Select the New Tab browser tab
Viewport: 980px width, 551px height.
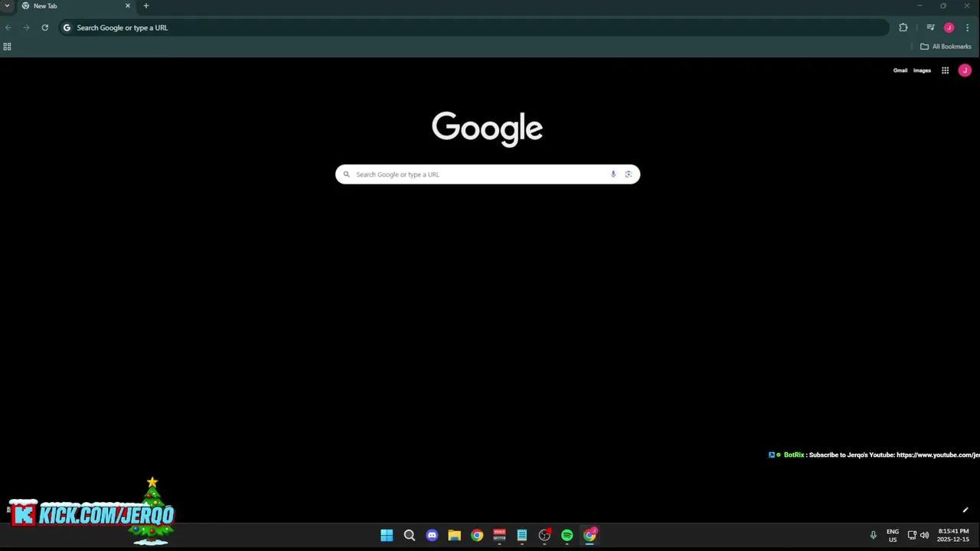pos(75,6)
